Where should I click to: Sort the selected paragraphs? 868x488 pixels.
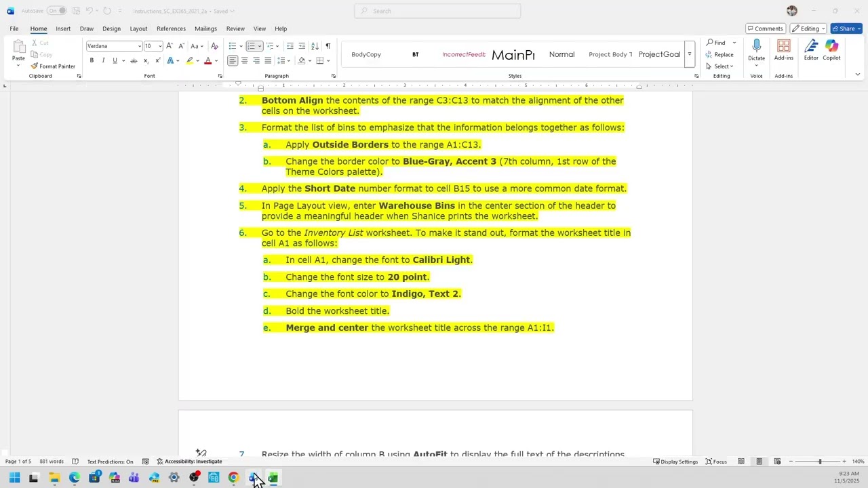[x=315, y=46]
